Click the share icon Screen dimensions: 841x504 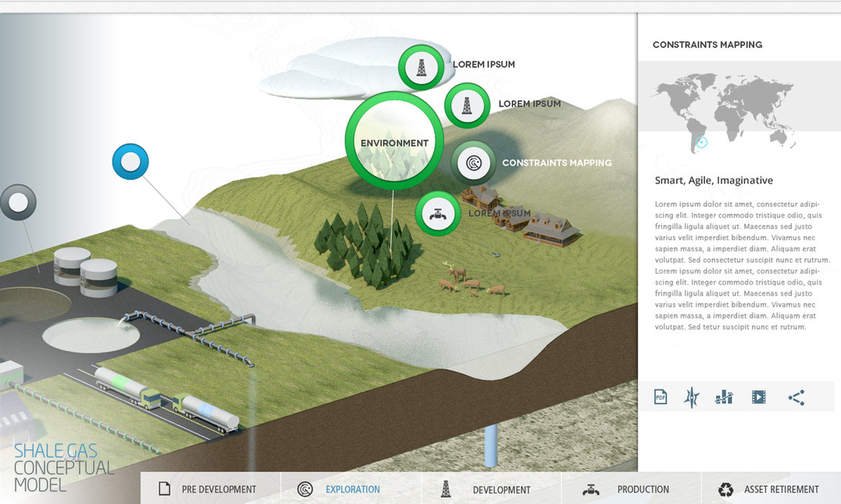click(x=796, y=397)
